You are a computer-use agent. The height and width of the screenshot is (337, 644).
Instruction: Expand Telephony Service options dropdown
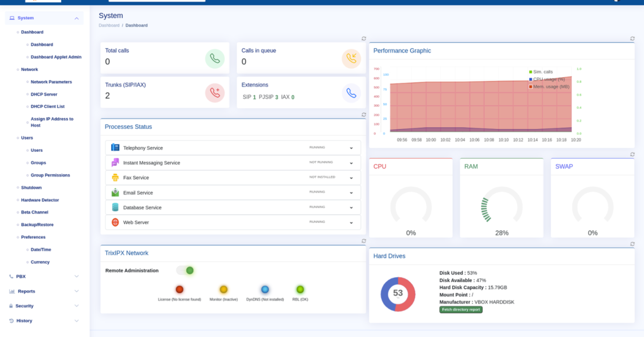(352, 148)
